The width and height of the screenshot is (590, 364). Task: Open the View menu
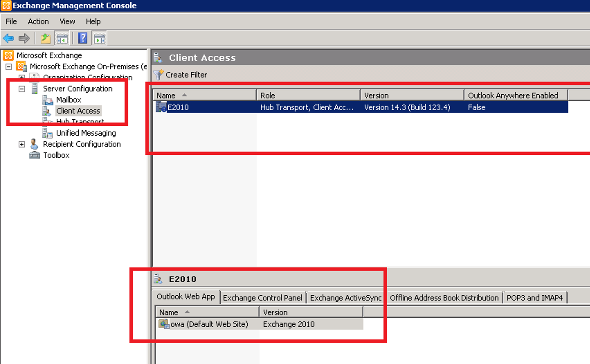pyautogui.click(x=67, y=21)
